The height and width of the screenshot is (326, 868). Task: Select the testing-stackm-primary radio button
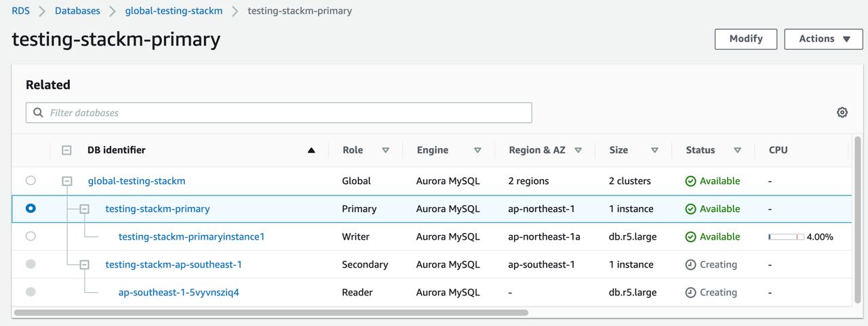[x=31, y=209]
